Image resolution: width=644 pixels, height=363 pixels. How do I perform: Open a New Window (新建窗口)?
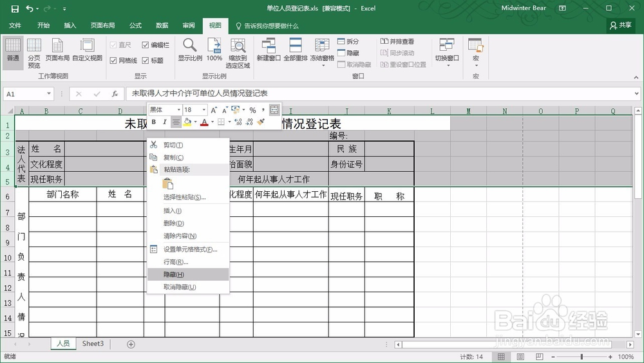269,50
